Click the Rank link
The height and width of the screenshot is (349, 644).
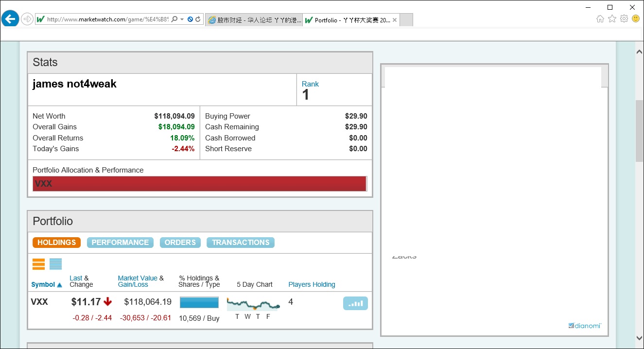click(x=310, y=84)
